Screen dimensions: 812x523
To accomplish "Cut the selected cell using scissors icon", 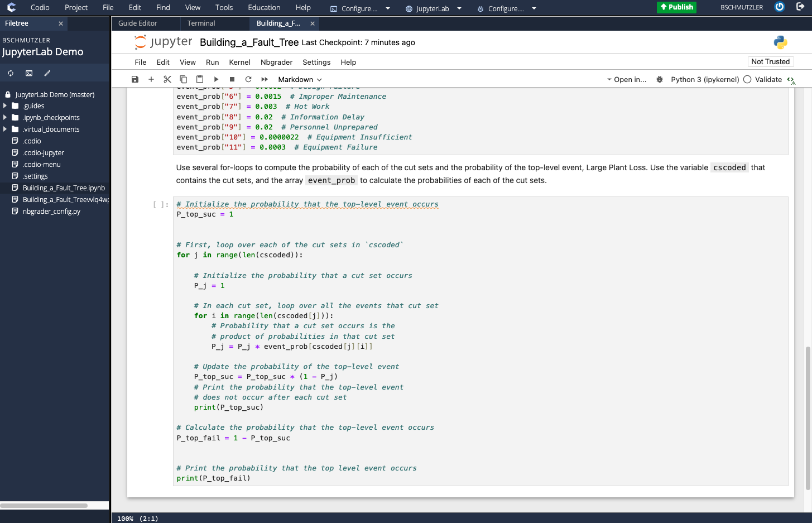I will [167, 79].
